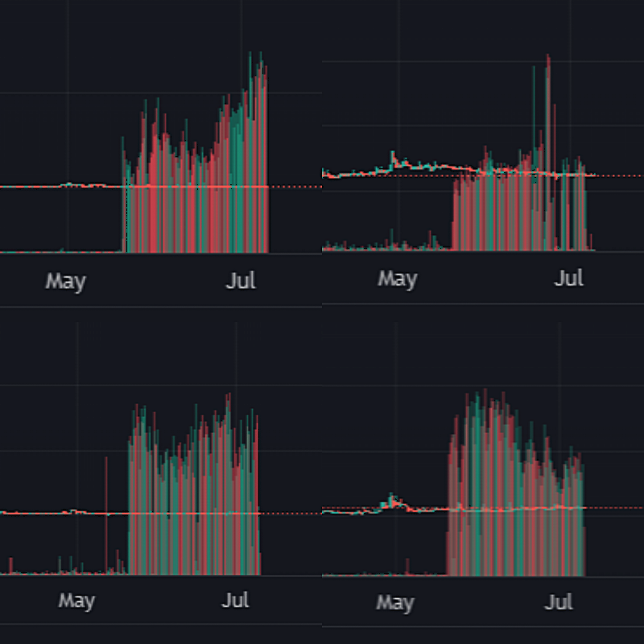Click the May label on the top-left chart

[x=66, y=281]
